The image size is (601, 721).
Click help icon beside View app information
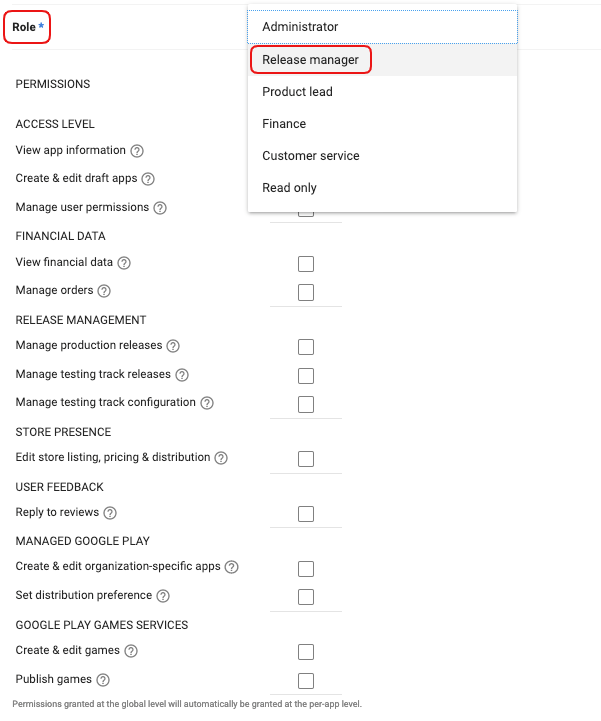(x=137, y=151)
